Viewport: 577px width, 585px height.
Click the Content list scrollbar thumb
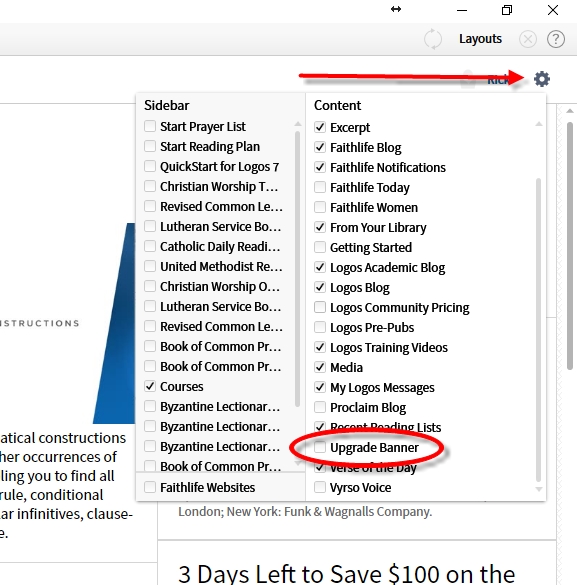538,330
